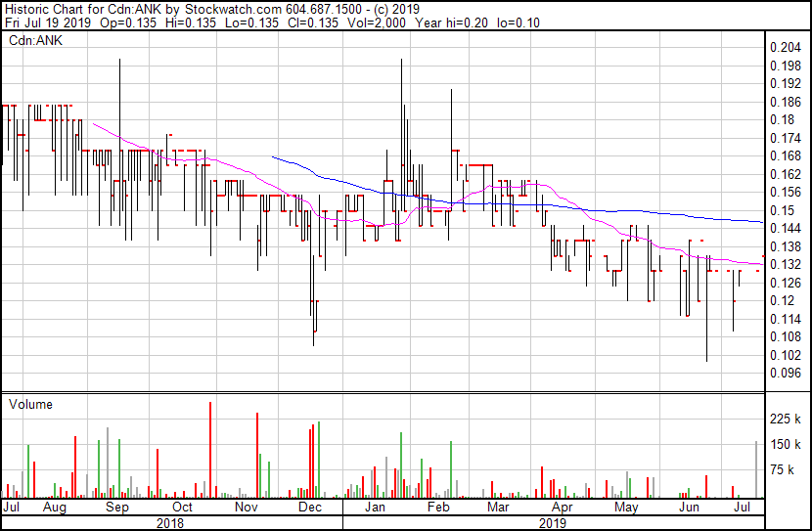
Task: Click the 0.12 price axis label
Action: tap(782, 300)
